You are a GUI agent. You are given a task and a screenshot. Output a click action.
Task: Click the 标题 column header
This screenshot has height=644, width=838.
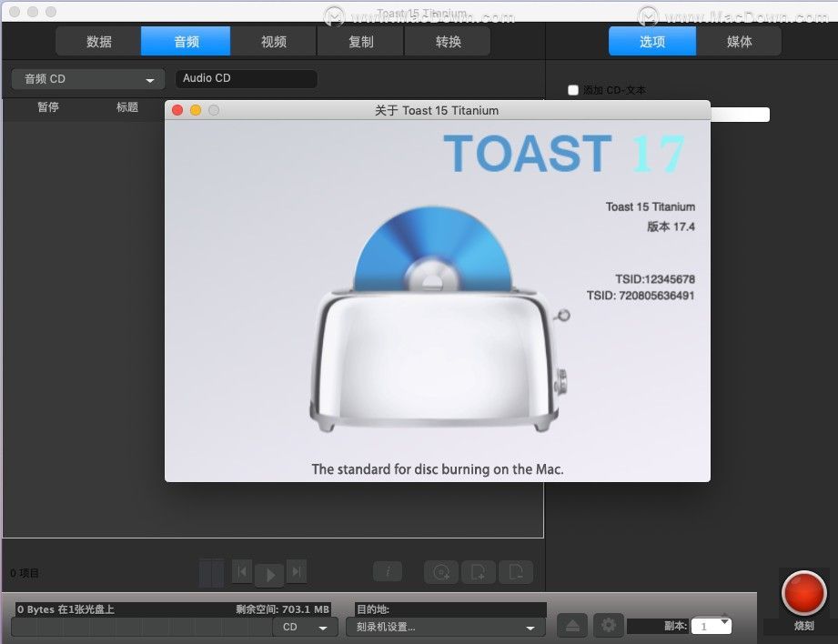click(x=127, y=107)
